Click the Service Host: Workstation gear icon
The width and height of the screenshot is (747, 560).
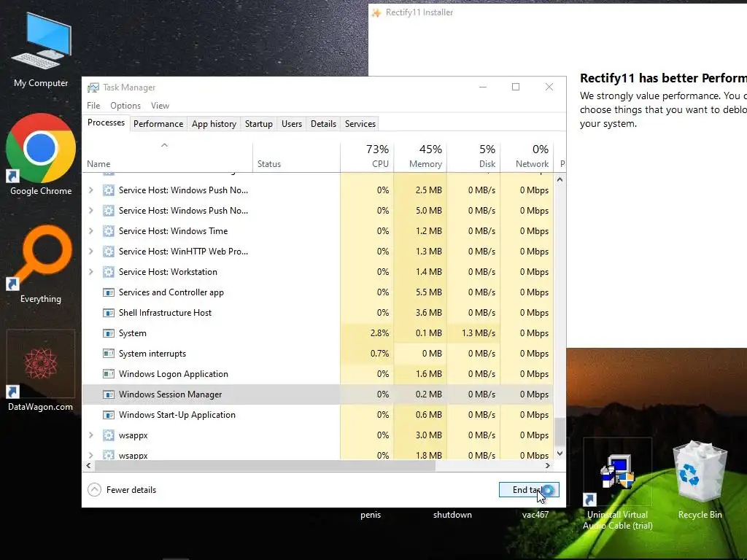click(x=109, y=272)
